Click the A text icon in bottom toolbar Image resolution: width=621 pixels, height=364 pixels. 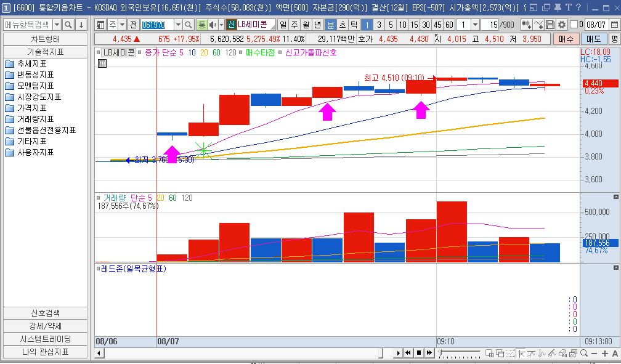tap(615, 354)
